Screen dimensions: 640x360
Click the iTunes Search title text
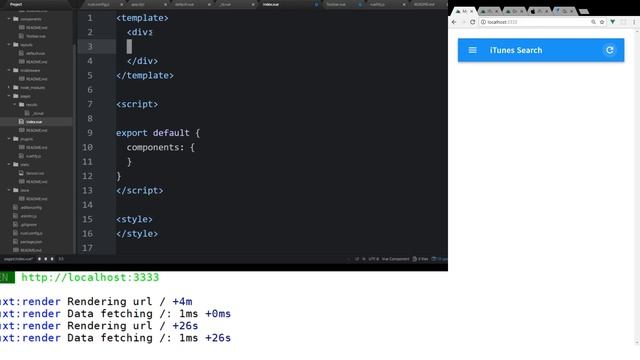pyautogui.click(x=516, y=50)
